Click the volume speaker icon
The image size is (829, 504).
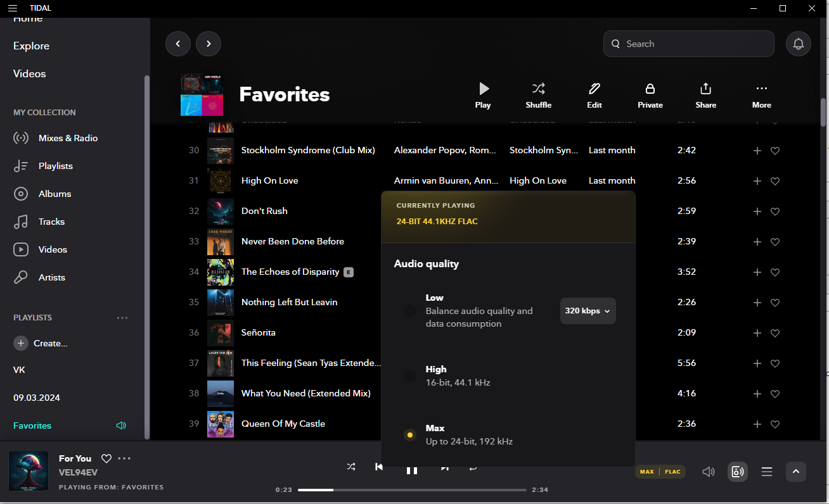pos(709,472)
